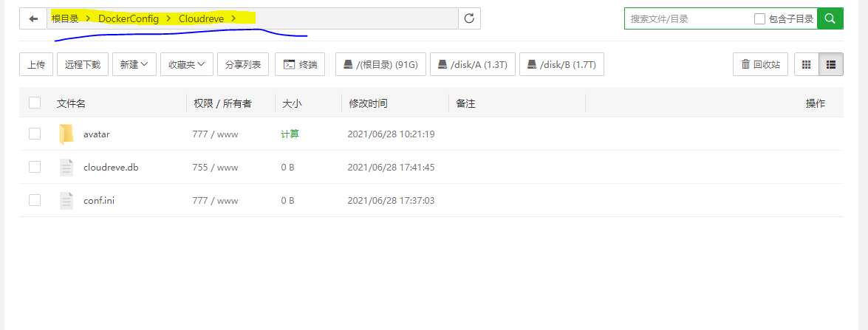This screenshot has height=330, width=868.
Task: Click Cloudreve in the breadcrumb path
Action: click(202, 18)
